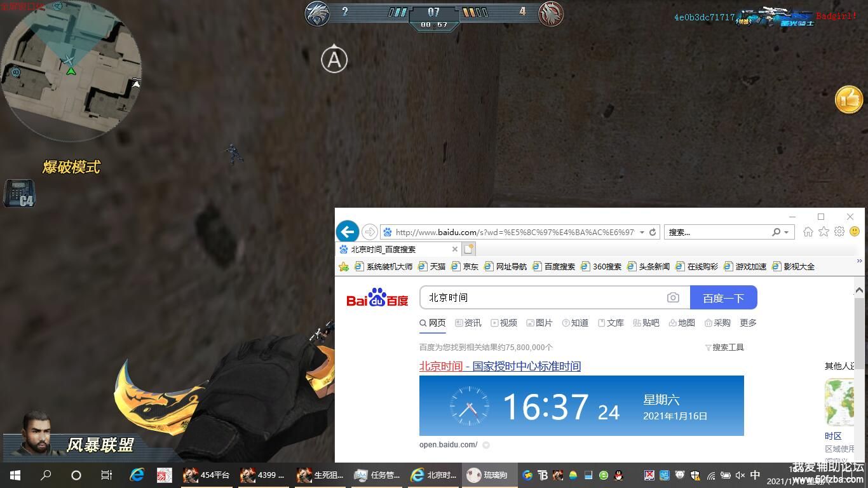Open the 天猫 bookmark
The image size is (868, 488).
point(432,267)
